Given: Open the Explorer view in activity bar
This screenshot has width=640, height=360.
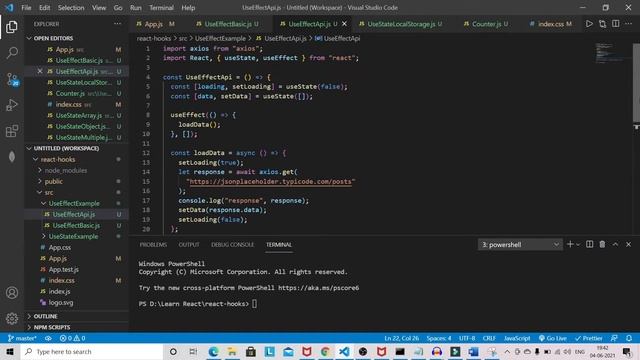Looking at the screenshot, I should 12,27.
